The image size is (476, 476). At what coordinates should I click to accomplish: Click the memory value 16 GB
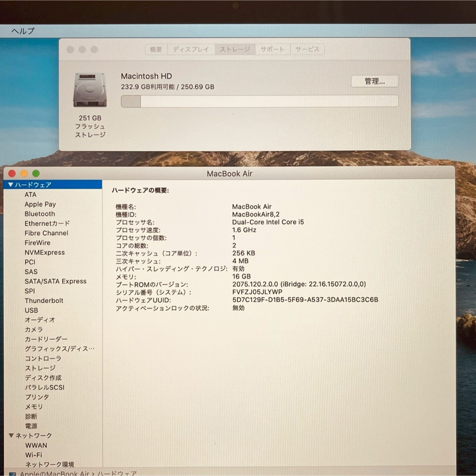[242, 276]
